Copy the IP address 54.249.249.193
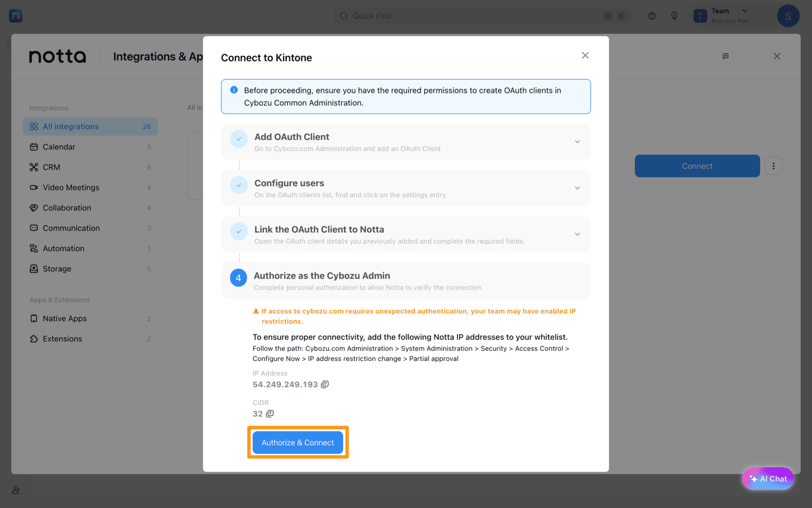Viewport: 812px width, 508px height. [325, 384]
